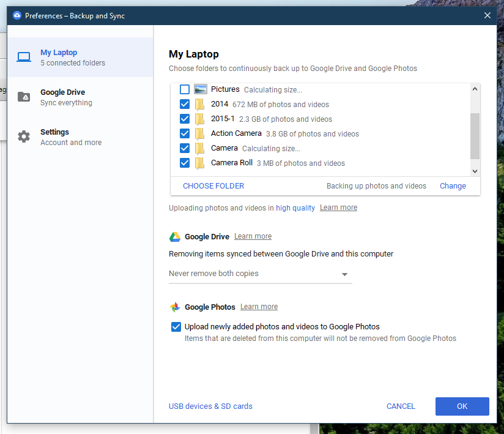
Task: Close the Preferences window
Action: (487, 15)
